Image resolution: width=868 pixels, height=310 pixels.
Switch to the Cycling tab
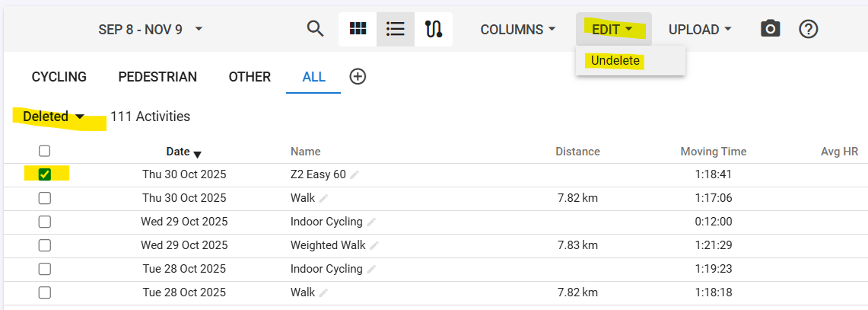[59, 77]
